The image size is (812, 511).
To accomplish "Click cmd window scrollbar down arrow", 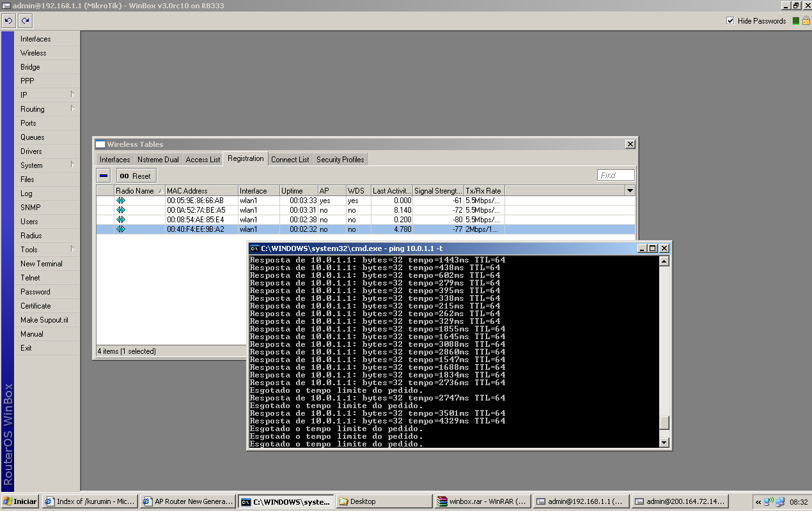I will (664, 442).
